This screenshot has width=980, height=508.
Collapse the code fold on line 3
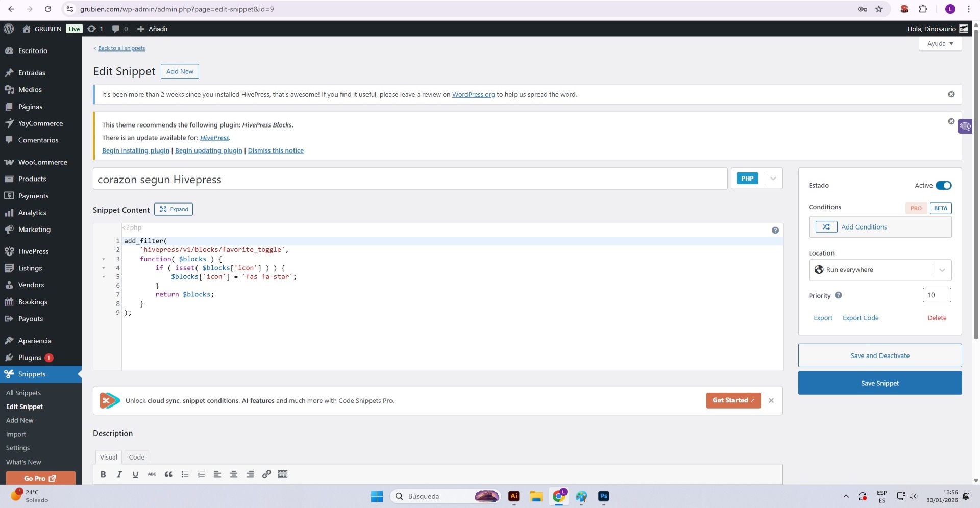coord(104,259)
